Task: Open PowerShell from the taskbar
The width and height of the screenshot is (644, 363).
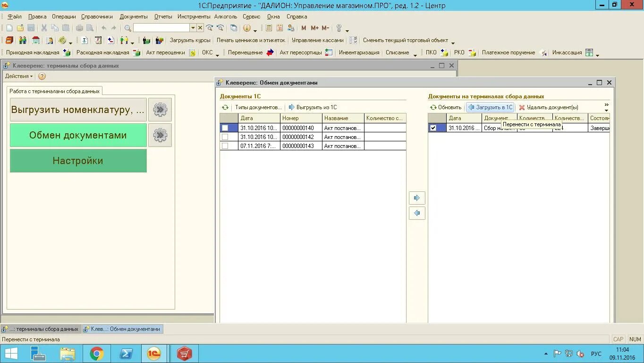Action: (x=126, y=354)
